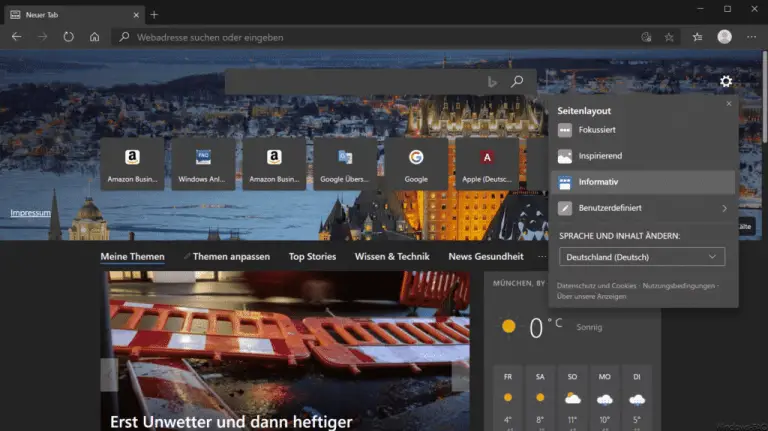The height and width of the screenshot is (431, 768).
Task: Go to next news slide arrow
Action: click(460, 376)
